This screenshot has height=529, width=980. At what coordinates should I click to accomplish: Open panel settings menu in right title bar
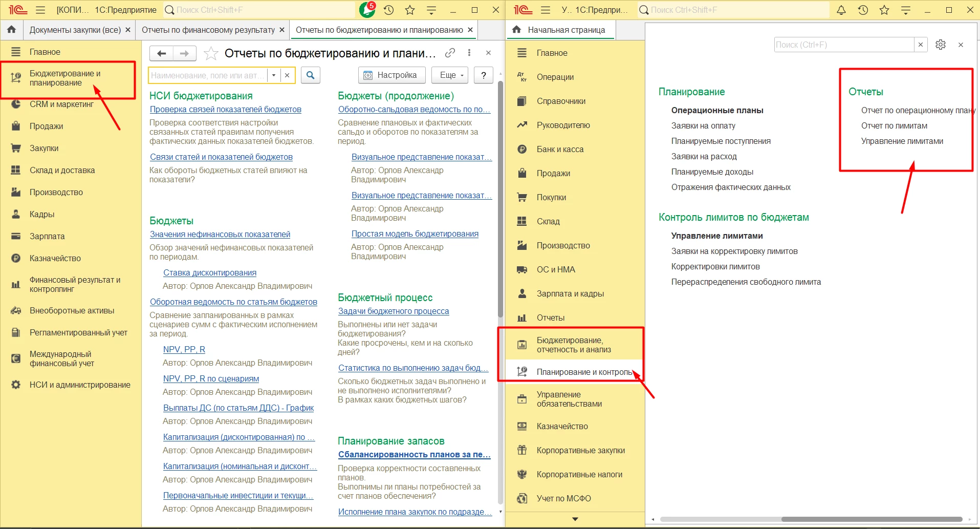click(x=906, y=10)
